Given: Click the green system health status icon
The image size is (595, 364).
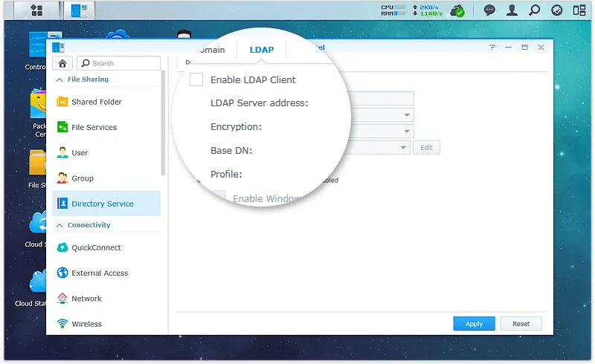Looking at the screenshot, I should 459,10.
